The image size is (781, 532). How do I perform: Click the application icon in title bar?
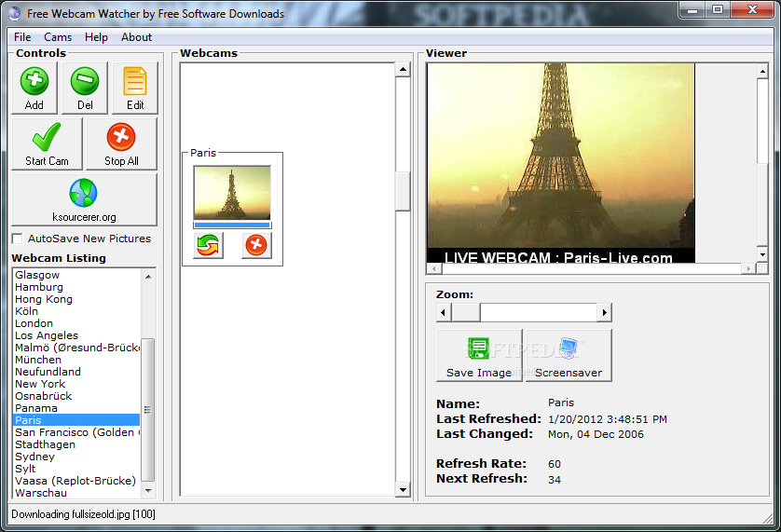tap(15, 13)
